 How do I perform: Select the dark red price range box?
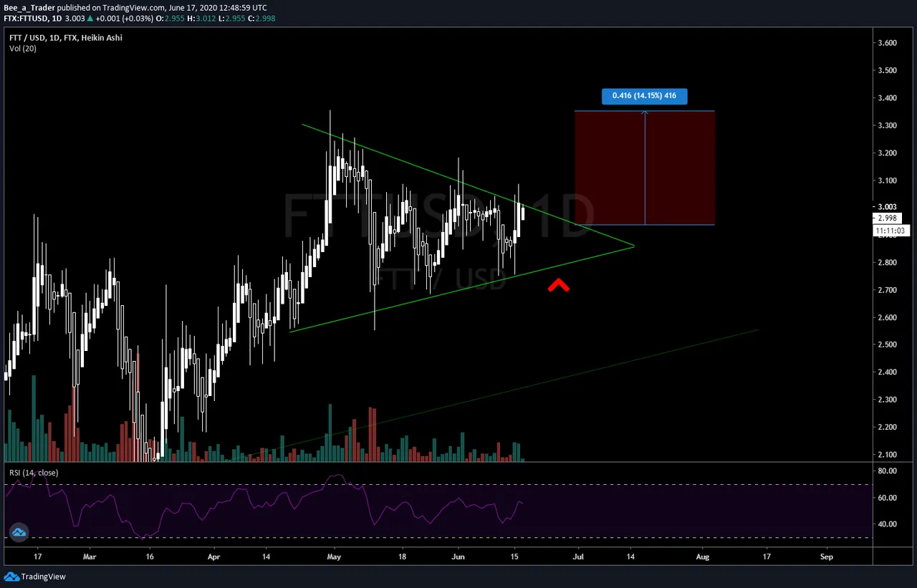[645, 168]
